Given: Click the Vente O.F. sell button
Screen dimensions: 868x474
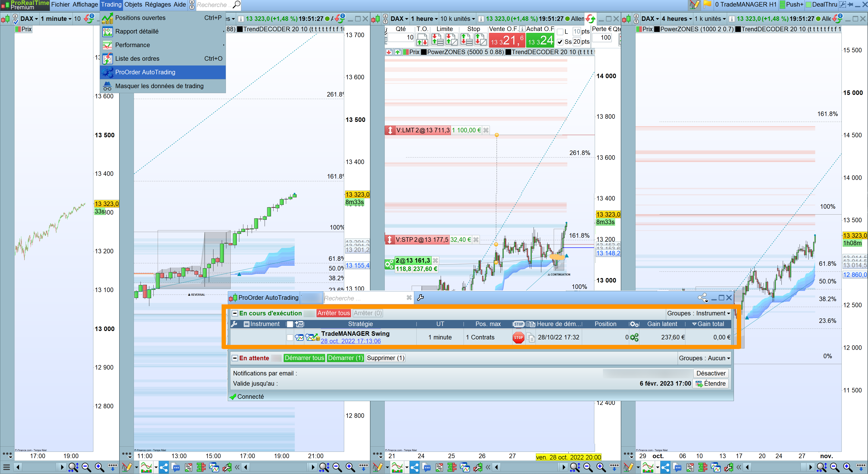Looking at the screenshot, I should (507, 40).
